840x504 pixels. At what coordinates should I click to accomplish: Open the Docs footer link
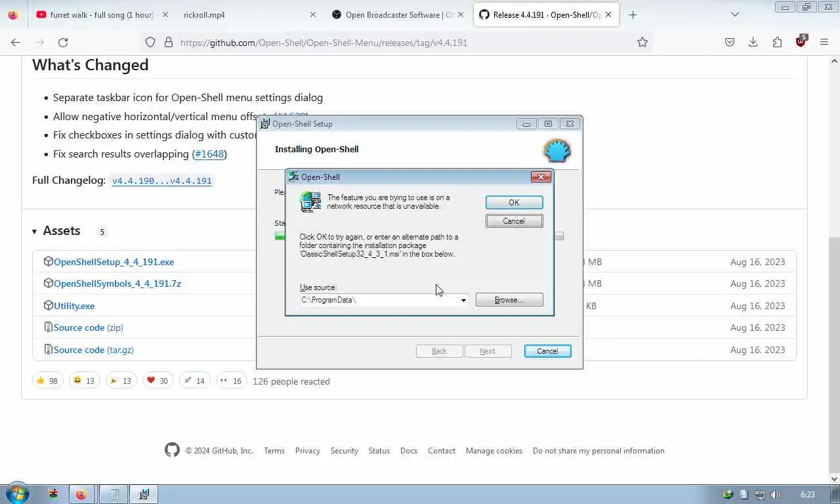point(409,451)
